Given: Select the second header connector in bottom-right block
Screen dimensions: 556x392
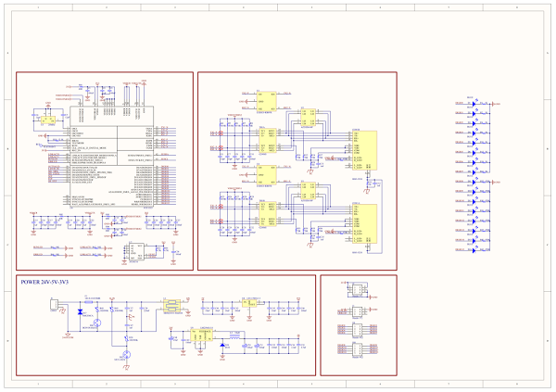Looking at the screenshot, I should (x=358, y=311).
